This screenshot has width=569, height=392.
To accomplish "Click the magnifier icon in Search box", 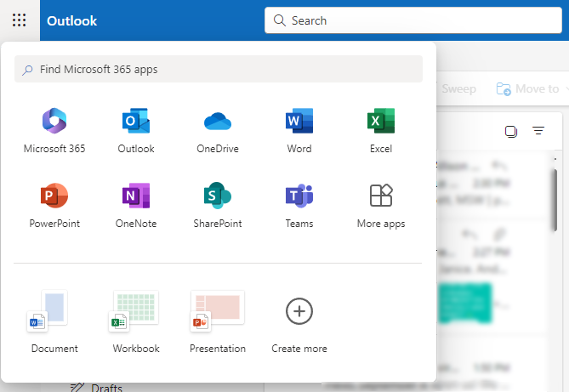I will 280,20.
